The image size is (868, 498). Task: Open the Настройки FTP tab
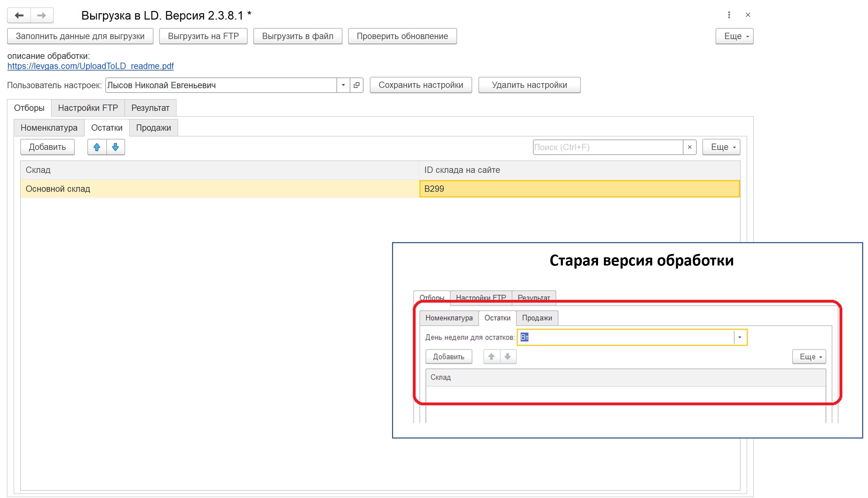pyautogui.click(x=88, y=107)
